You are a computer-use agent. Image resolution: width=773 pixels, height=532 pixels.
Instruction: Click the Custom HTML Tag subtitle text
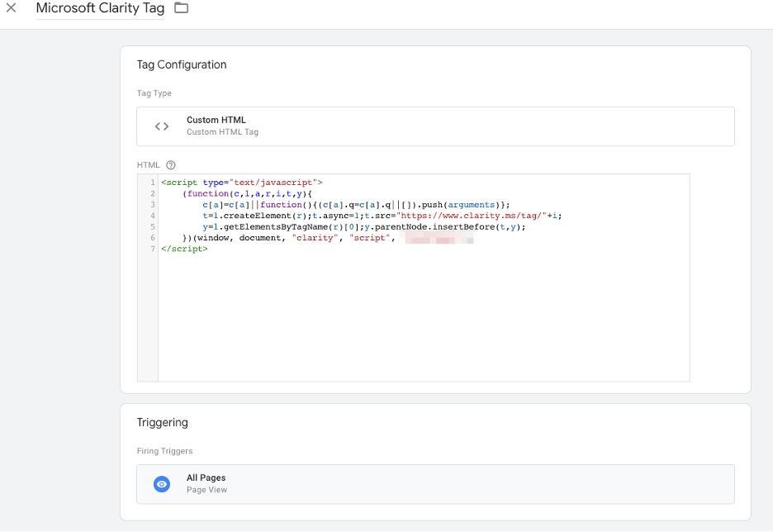[222, 132]
